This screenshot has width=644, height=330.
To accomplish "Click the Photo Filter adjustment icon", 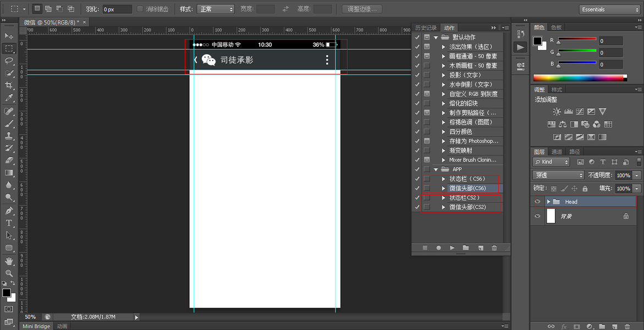I will [586, 124].
